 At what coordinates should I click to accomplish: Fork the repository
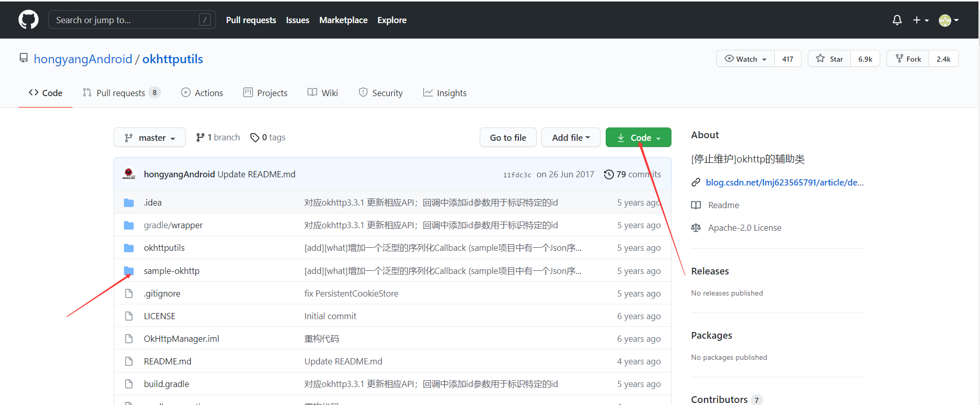[x=908, y=59]
